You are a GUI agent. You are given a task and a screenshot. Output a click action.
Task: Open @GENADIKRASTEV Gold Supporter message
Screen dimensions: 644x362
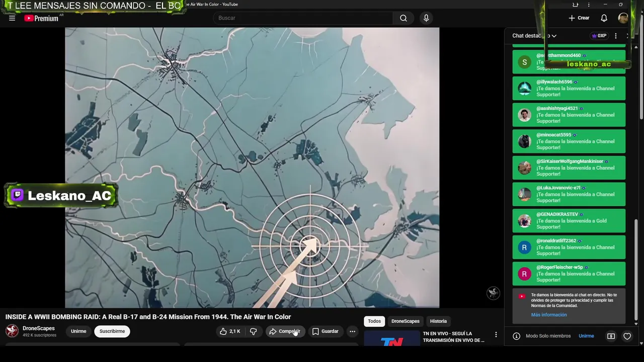coord(569,221)
